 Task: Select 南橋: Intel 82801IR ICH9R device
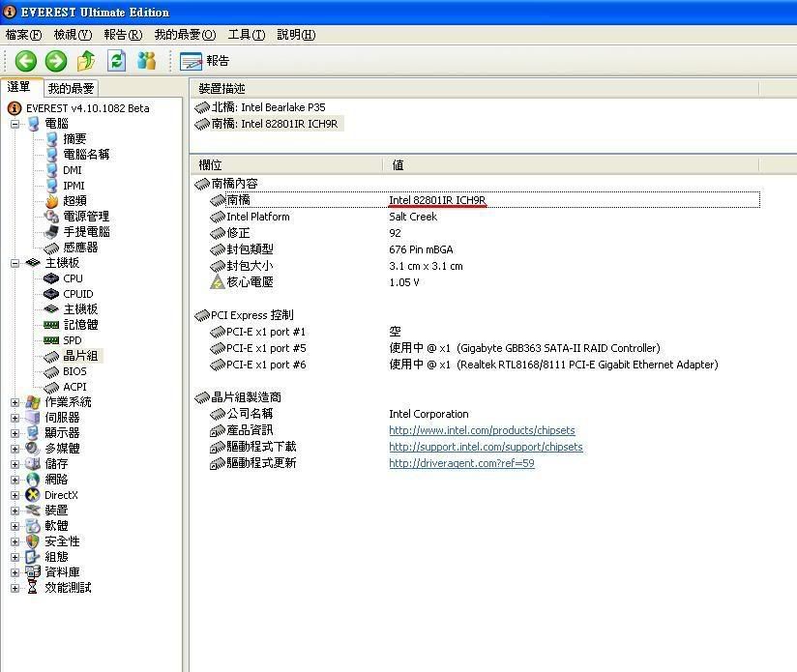coord(274,124)
